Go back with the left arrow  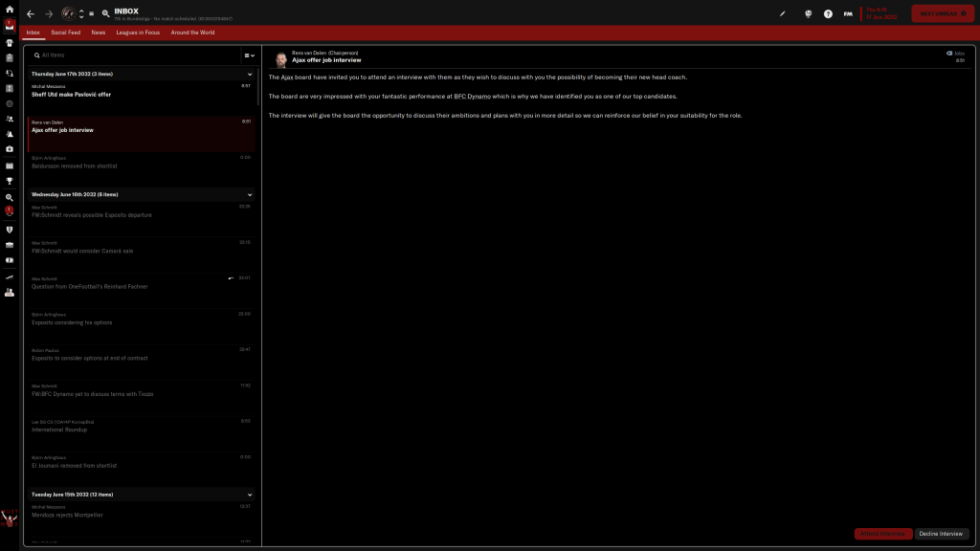tap(31, 14)
